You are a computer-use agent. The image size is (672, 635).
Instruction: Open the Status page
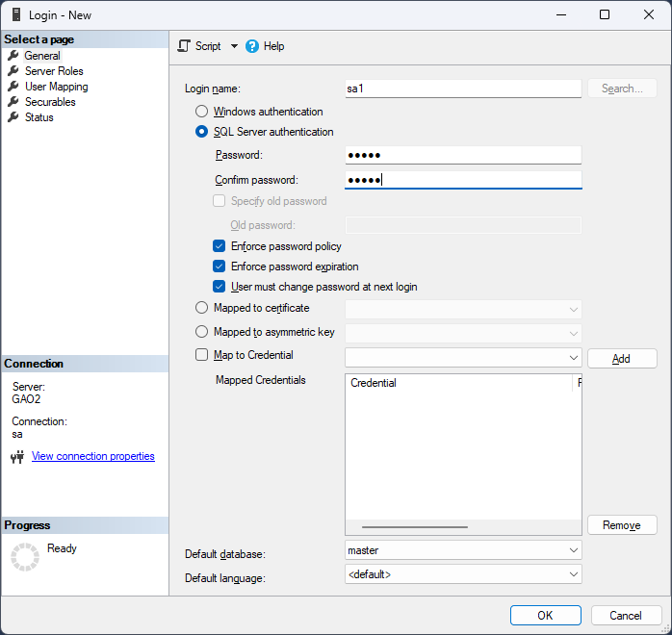39,117
